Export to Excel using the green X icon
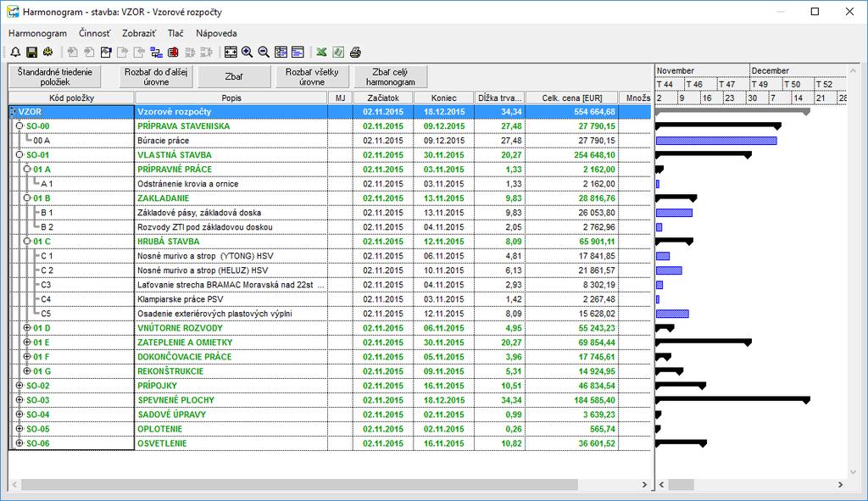868x501 pixels. [x=321, y=52]
